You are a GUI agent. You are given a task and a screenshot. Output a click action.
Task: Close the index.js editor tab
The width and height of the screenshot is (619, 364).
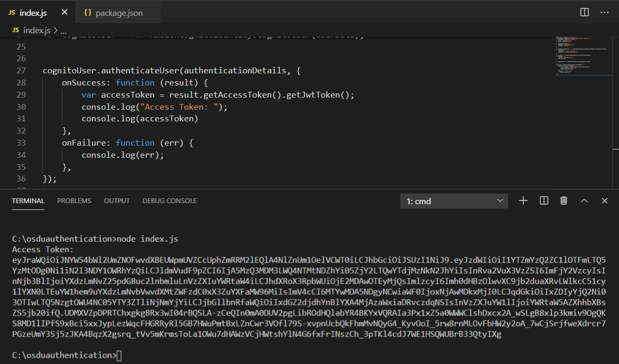coord(65,12)
